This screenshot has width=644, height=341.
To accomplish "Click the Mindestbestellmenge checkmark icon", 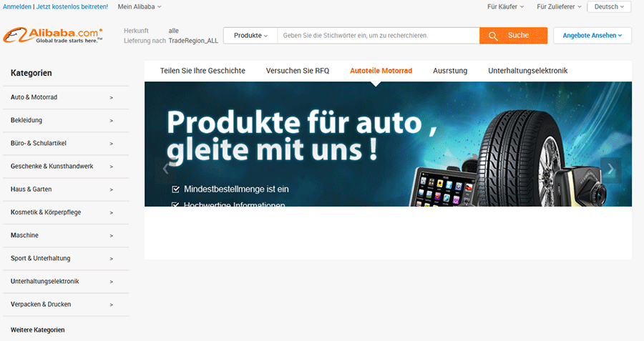I will pyautogui.click(x=175, y=189).
